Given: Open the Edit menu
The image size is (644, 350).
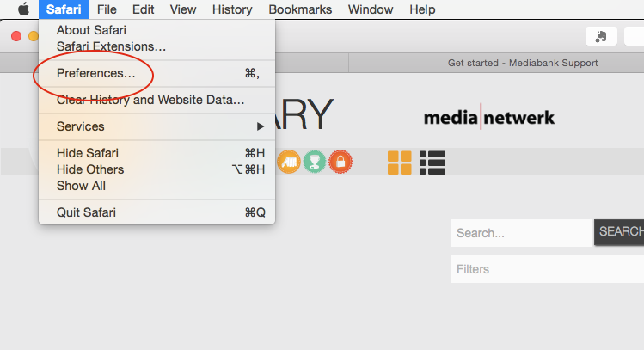Looking at the screenshot, I should coord(143,9).
